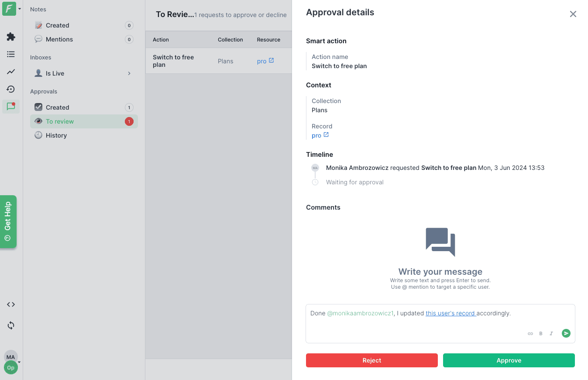Expand the Is Live inbox chevron
Viewport: 588px width, 380px height.
pyautogui.click(x=129, y=73)
